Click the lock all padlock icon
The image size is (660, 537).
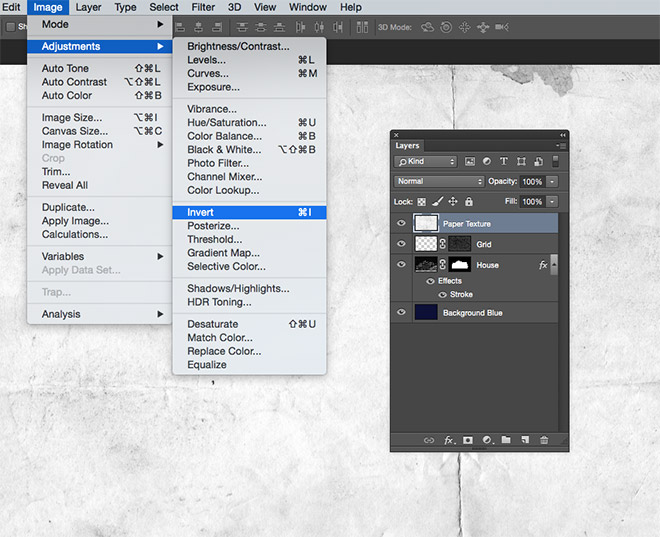[x=467, y=201]
